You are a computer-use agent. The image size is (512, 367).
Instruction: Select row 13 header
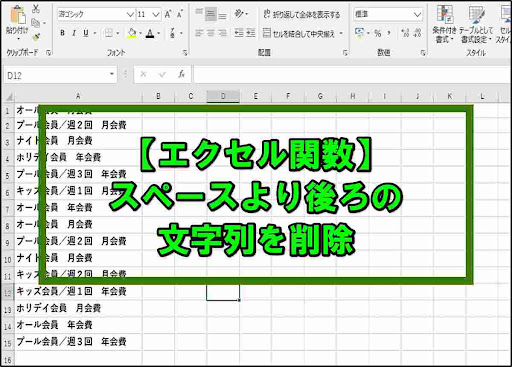(8, 309)
